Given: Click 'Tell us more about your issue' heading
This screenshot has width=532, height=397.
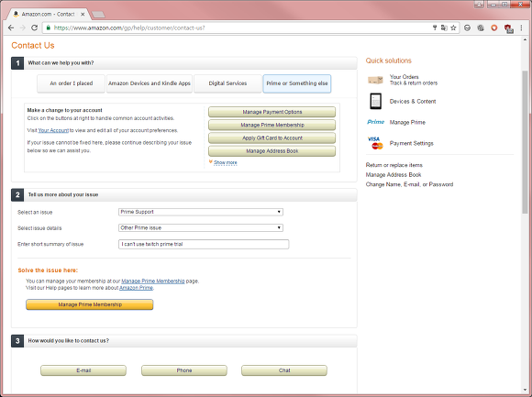Looking at the screenshot, I should point(63,194).
